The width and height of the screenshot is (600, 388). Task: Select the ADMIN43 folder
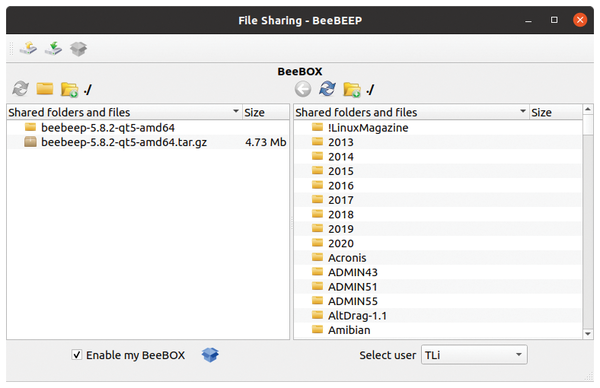438,272
